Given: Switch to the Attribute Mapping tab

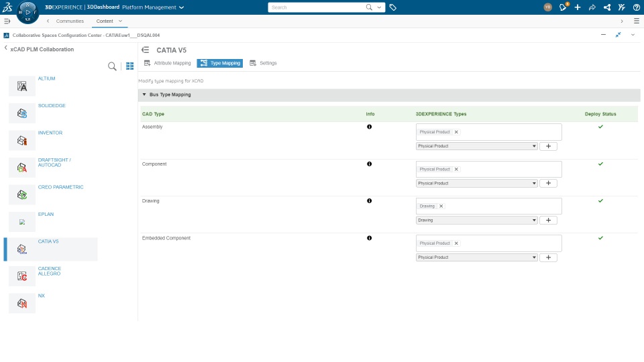Looking at the screenshot, I should (168, 63).
